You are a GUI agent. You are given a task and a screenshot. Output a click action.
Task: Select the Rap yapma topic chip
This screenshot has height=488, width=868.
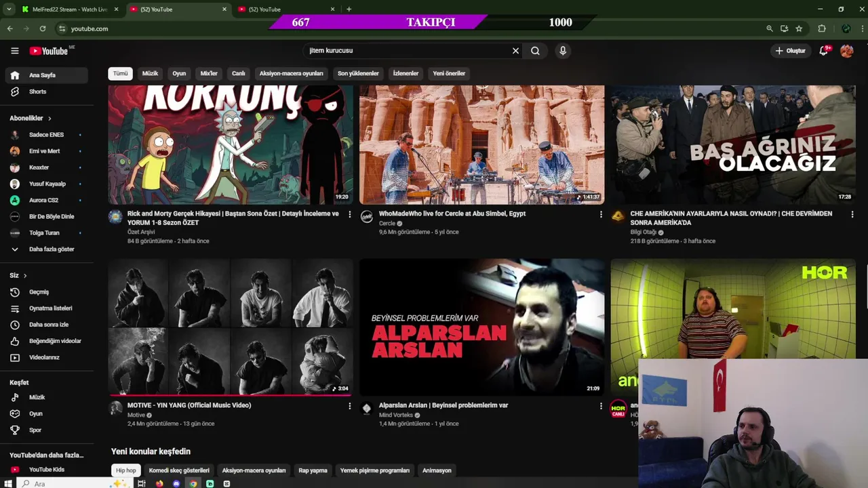(313, 470)
